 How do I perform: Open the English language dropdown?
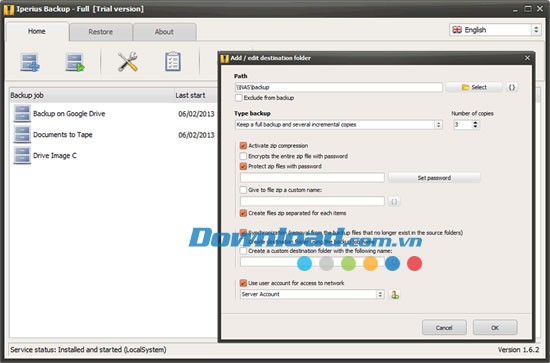coord(495,30)
